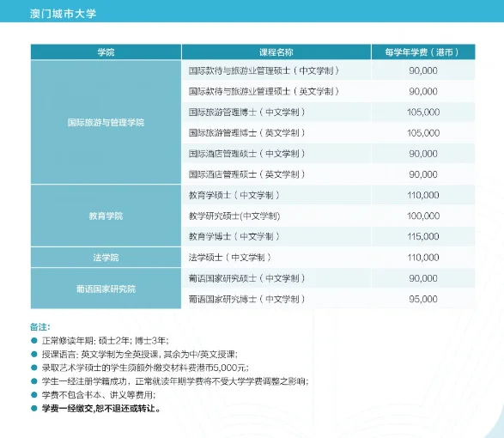Image resolution: width=504 pixels, height=438 pixels.
Task: Click the 法学院 cell
Action: coord(106,258)
